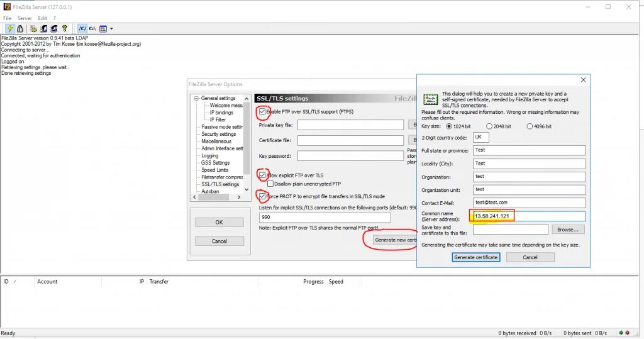Select the 1024 bit key size

pyautogui.click(x=449, y=126)
